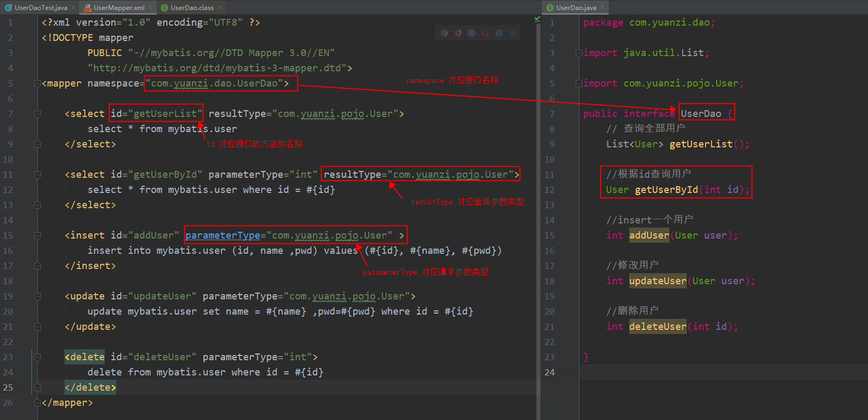Collapse the deleteUser fold on line 23
This screenshot has width=868, height=420.
pos(37,357)
